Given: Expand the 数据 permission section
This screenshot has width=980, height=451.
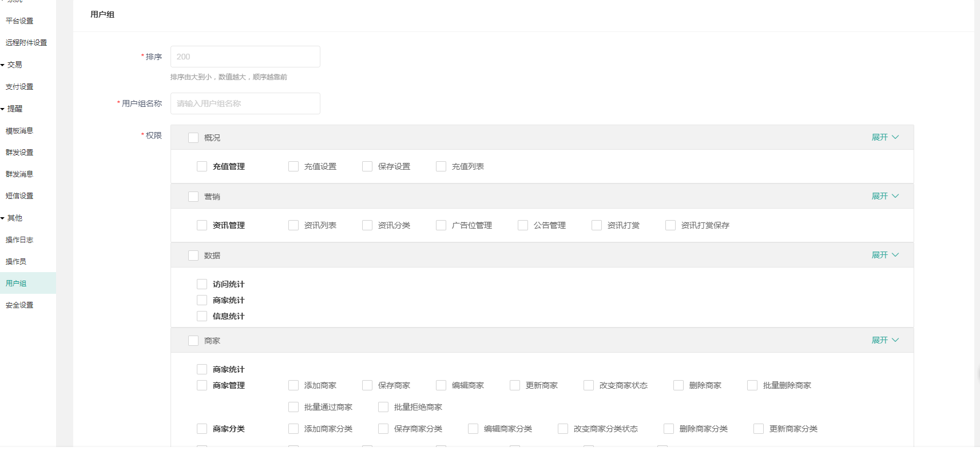Looking at the screenshot, I should 884,255.
